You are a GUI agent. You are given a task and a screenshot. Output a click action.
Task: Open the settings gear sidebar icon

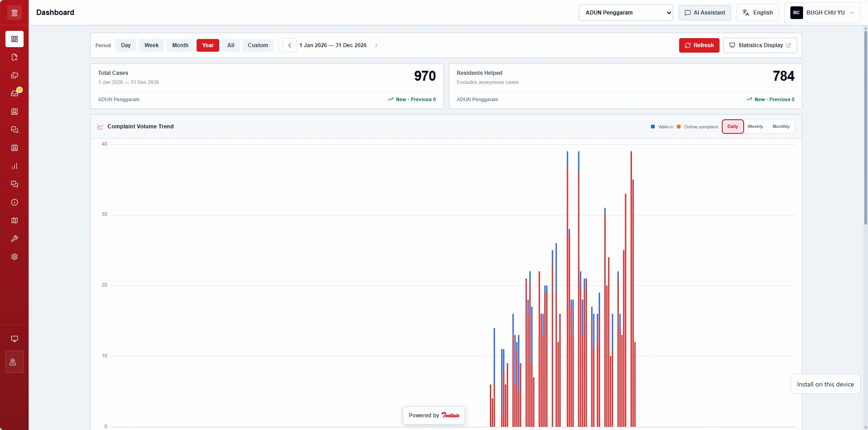point(15,257)
